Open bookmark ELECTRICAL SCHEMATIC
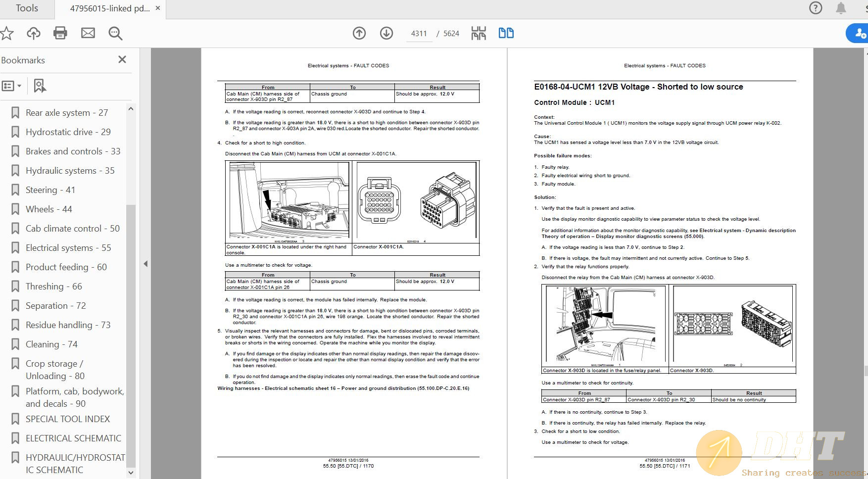 [73, 438]
